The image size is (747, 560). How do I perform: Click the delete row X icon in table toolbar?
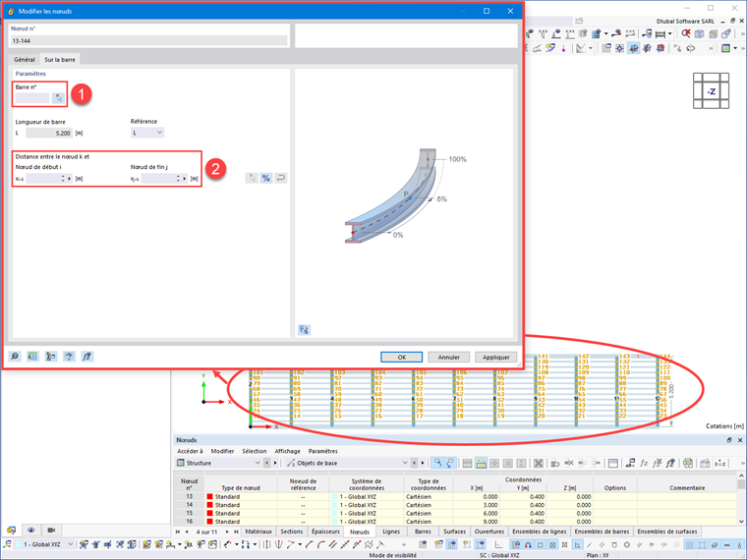[x=539, y=463]
